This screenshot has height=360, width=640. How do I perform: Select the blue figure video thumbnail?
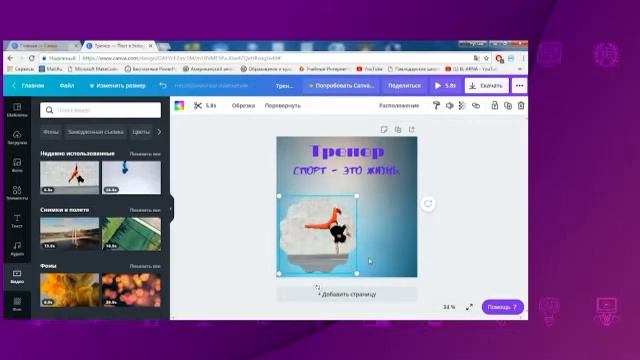131,178
